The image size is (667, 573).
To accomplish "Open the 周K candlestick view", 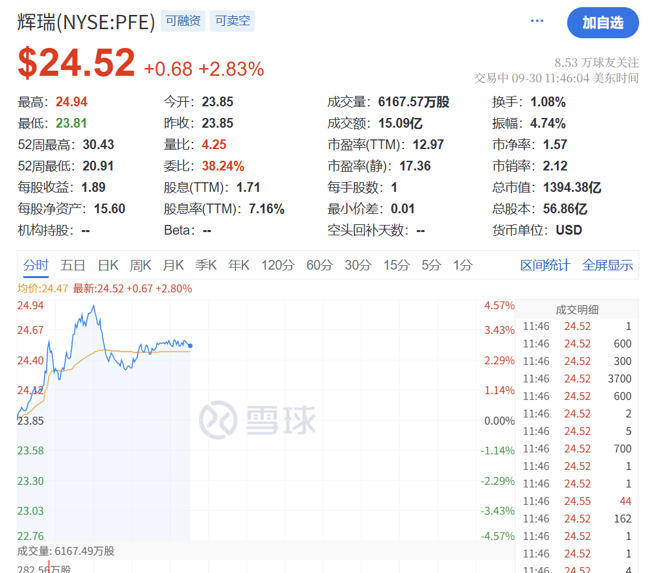I will coord(141,265).
